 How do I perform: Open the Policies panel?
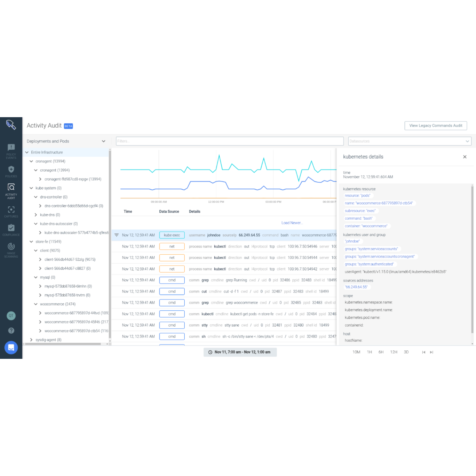(11, 170)
